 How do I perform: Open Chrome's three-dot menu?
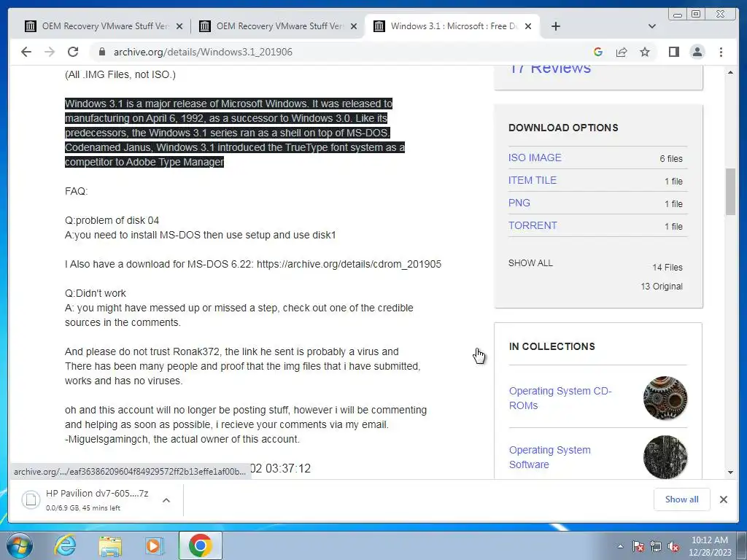click(x=721, y=52)
